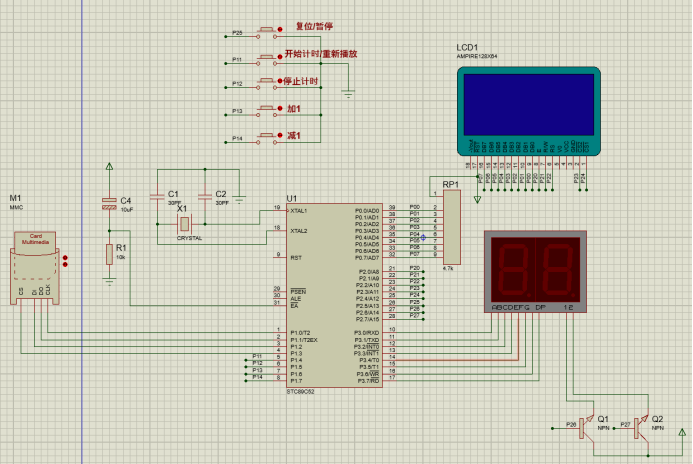Select the M1 Multimedia Card component

coord(35,265)
